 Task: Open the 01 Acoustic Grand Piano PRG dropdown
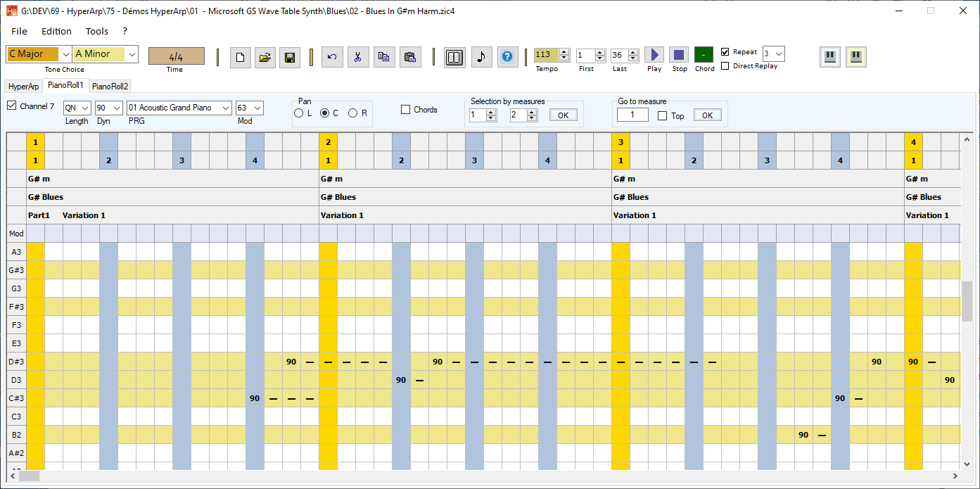tap(225, 108)
